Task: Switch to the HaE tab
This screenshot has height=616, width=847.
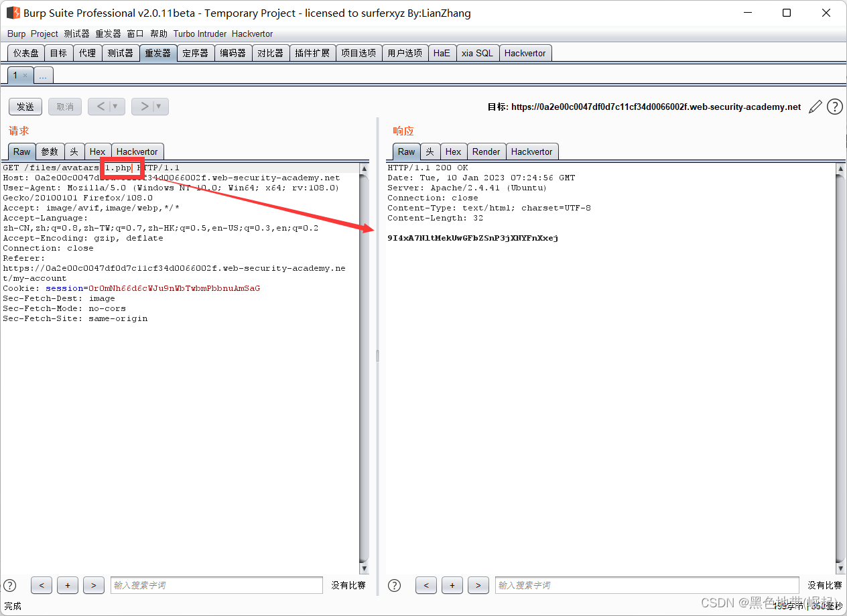Action: pos(442,53)
